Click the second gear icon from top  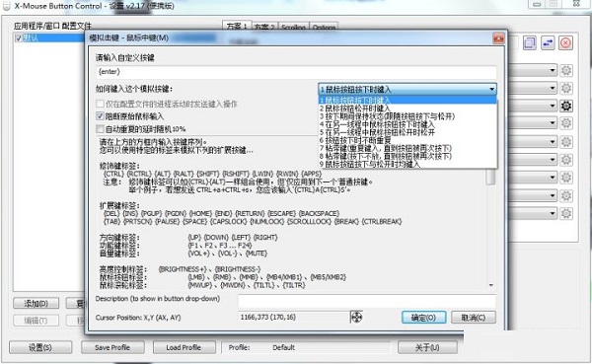click(566, 88)
